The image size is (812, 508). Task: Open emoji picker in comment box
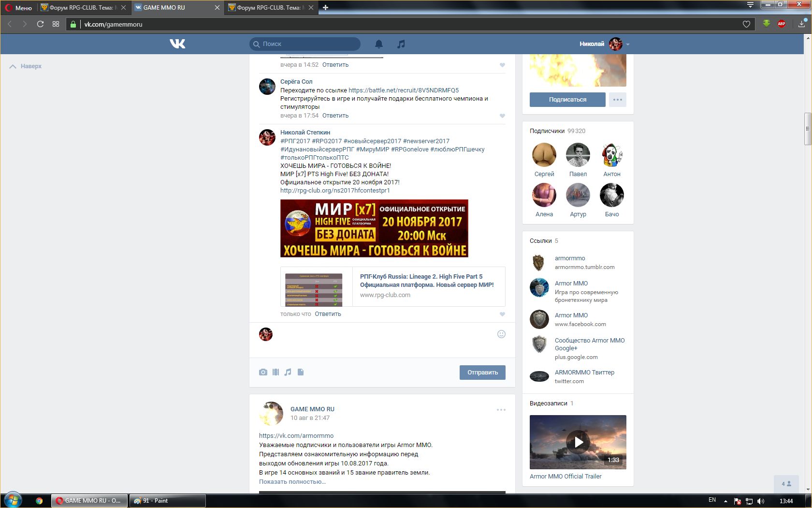click(x=501, y=334)
